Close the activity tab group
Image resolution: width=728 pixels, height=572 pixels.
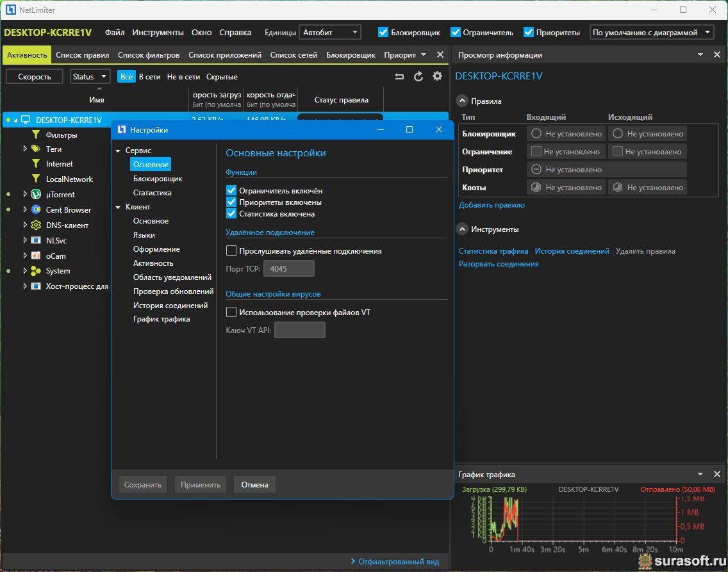[440, 54]
